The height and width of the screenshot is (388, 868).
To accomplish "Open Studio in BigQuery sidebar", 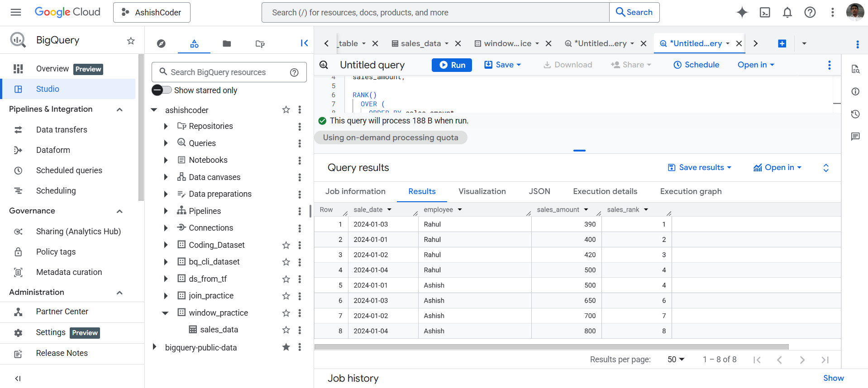I will [x=68, y=89].
